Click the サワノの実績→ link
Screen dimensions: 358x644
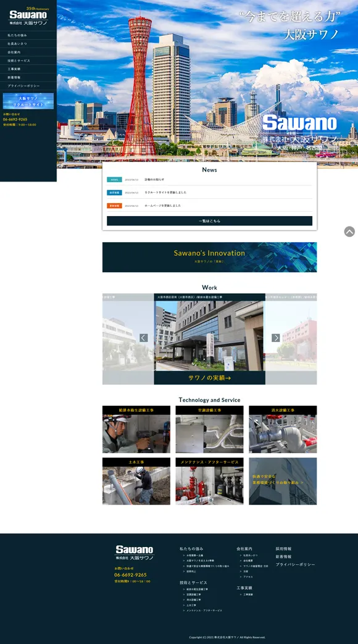[x=209, y=378]
